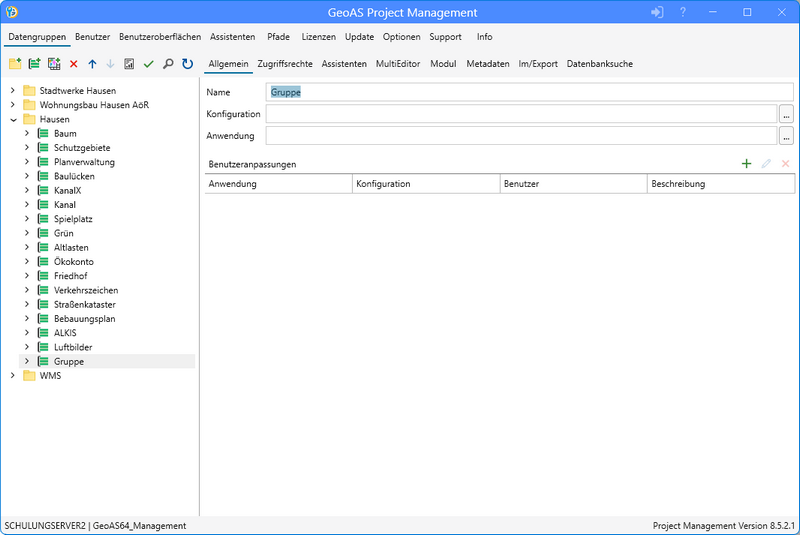Expand the Kanal data group
The height and width of the screenshot is (535, 800).
tap(27, 205)
